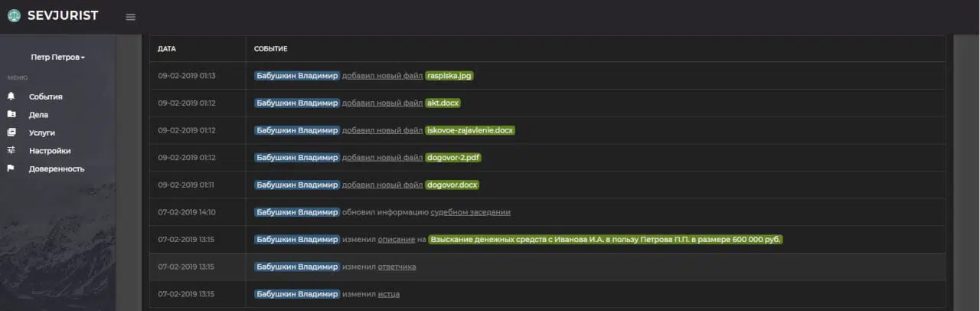Click the ДАТА column header

point(167,48)
